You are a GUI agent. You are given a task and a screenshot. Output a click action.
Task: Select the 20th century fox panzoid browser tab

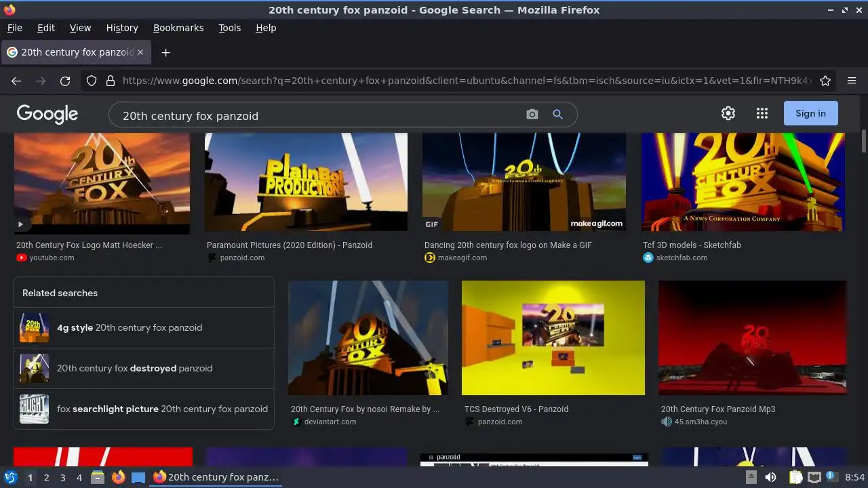click(x=76, y=52)
